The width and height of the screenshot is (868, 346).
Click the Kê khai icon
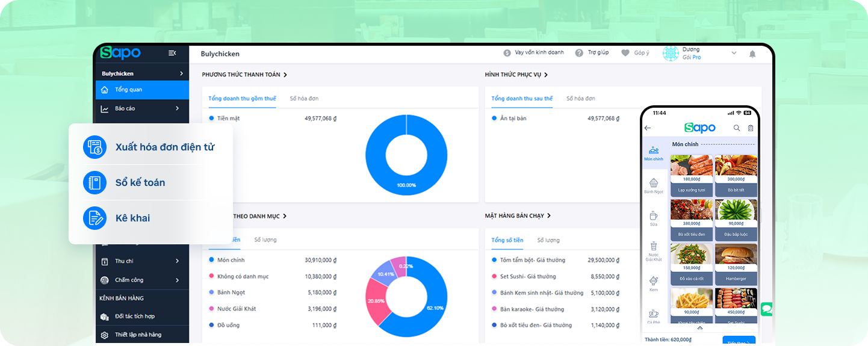[95, 218]
